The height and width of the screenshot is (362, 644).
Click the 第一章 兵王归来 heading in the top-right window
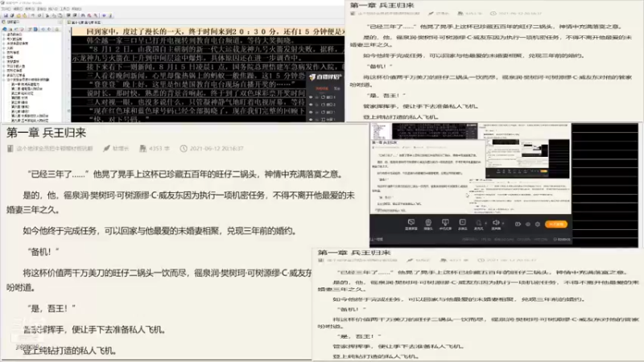coord(382,6)
